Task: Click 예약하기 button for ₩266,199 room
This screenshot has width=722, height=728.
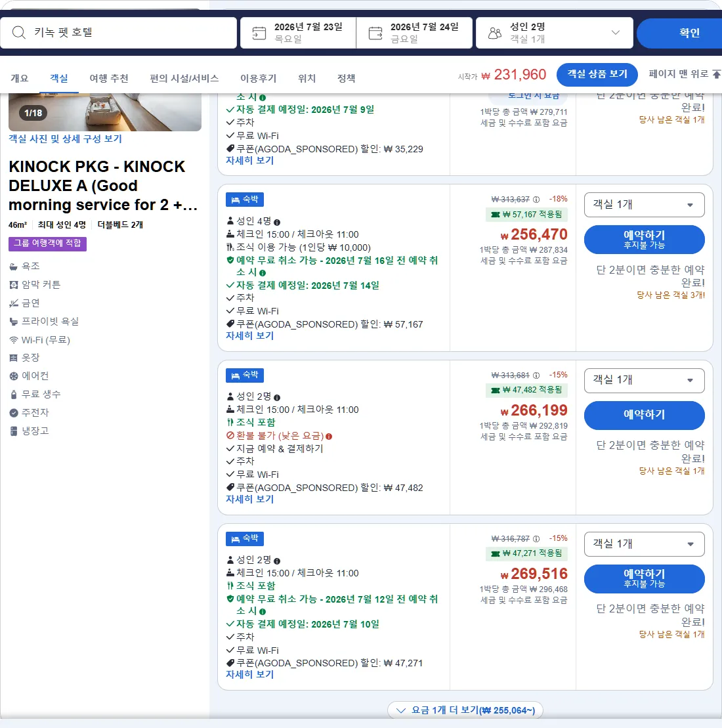Action: (x=644, y=415)
